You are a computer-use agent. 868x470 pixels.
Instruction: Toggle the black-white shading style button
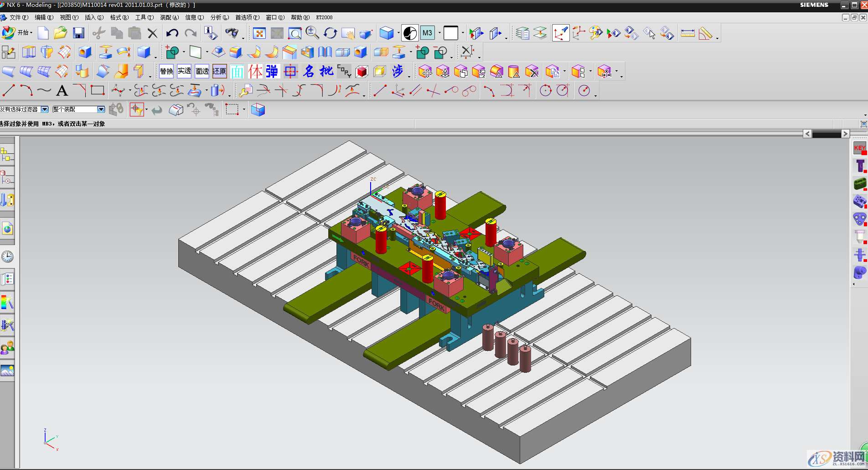(410, 33)
